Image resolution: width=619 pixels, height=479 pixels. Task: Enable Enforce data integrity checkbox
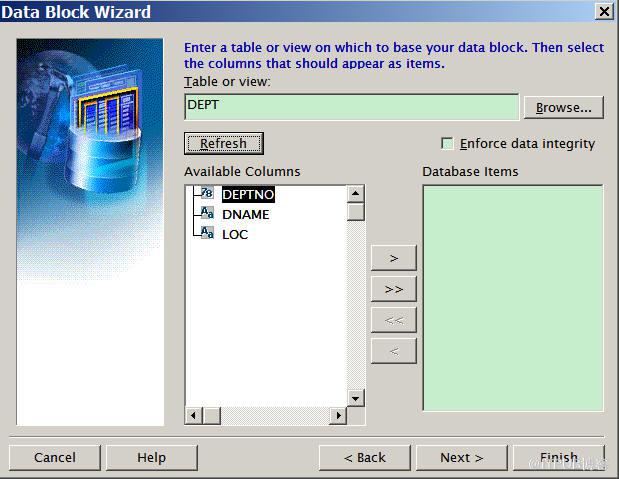(x=447, y=143)
